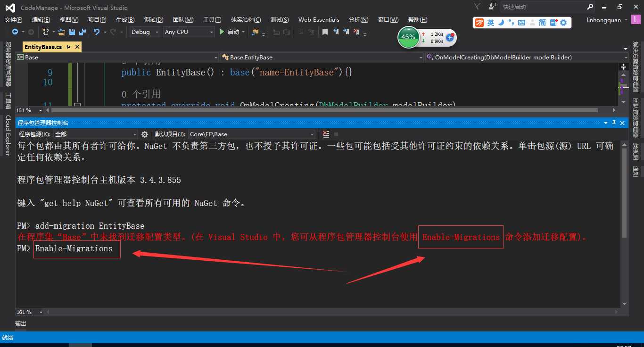Open the OnModelCreating member dropdown
644x347 pixels.
pyautogui.click(x=527, y=57)
